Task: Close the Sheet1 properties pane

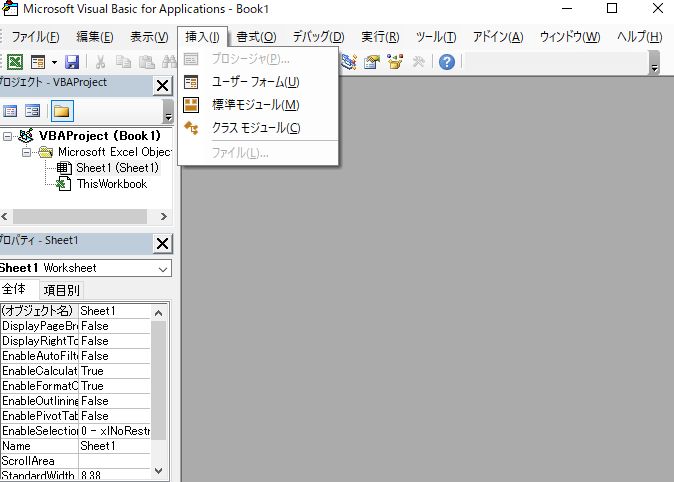Action: tap(162, 244)
